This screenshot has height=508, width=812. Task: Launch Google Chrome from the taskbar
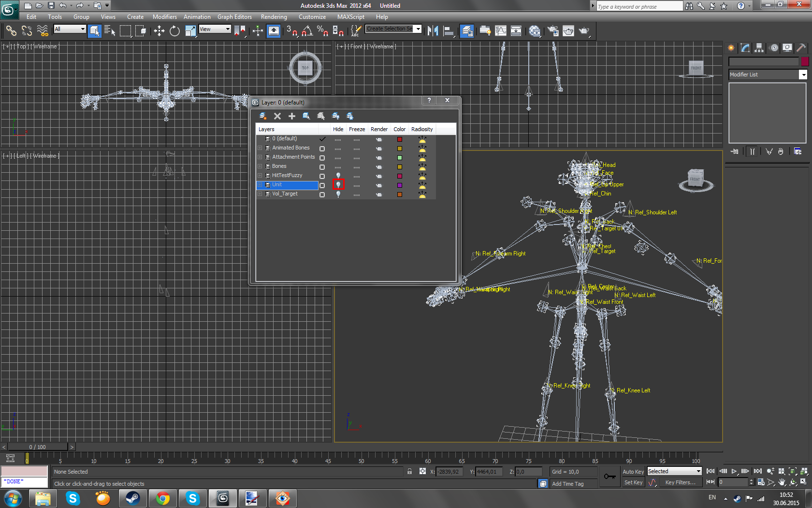click(x=163, y=498)
